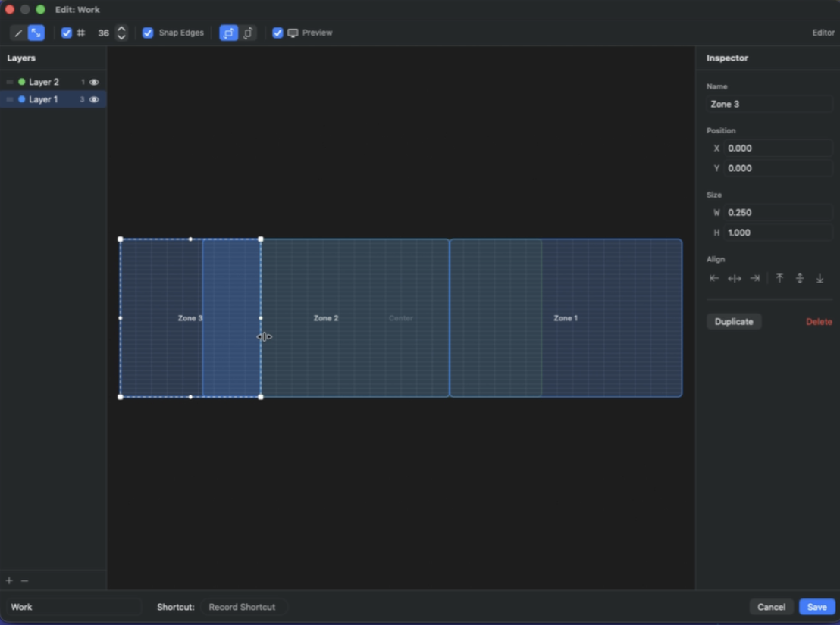
Task: Turn off the Preview checkbox
Action: point(277,33)
